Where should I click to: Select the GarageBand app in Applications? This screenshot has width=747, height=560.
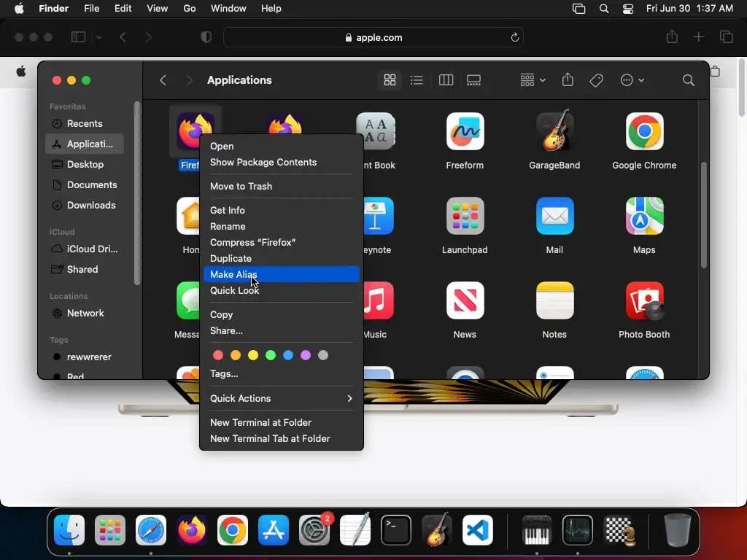click(554, 131)
